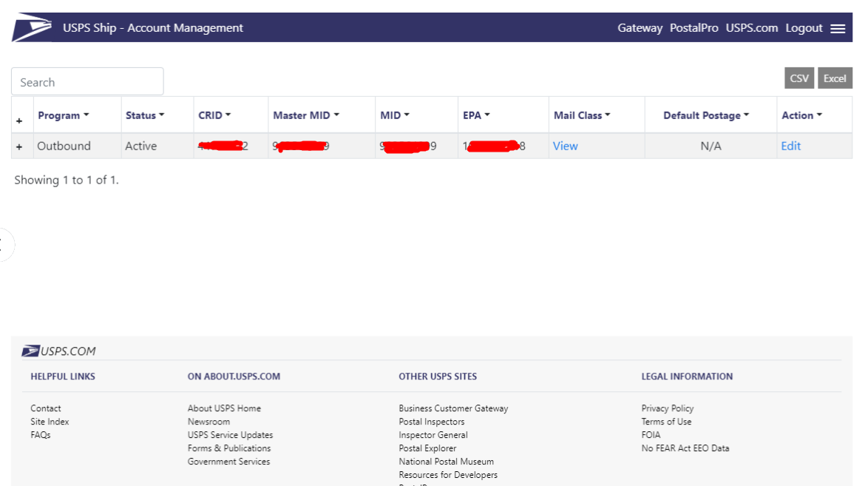This screenshot has width=868, height=486.
Task: View Mail Class for Outbound row
Action: click(565, 146)
